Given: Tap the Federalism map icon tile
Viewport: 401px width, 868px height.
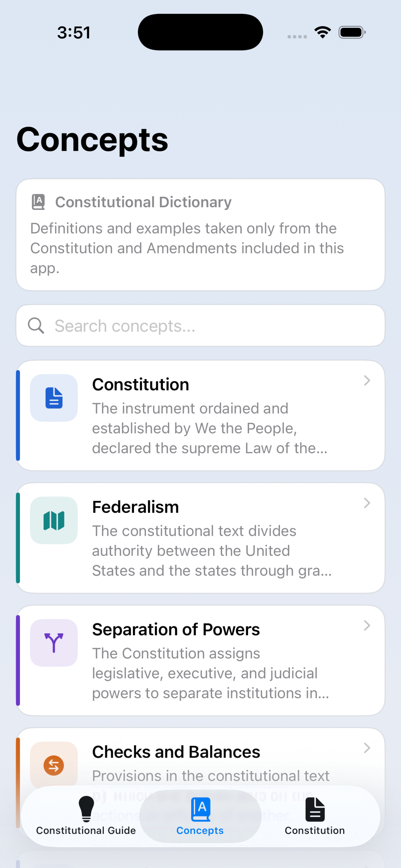Looking at the screenshot, I should [54, 520].
